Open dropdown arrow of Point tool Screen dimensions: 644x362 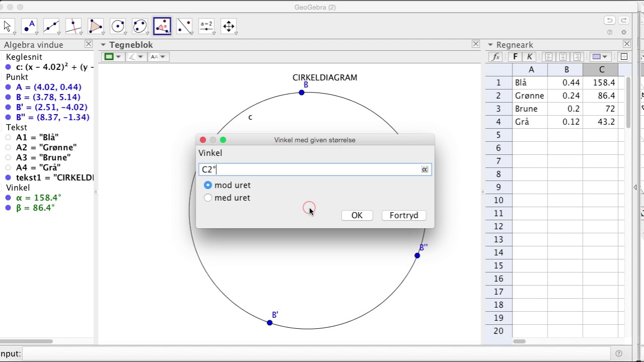37,33
